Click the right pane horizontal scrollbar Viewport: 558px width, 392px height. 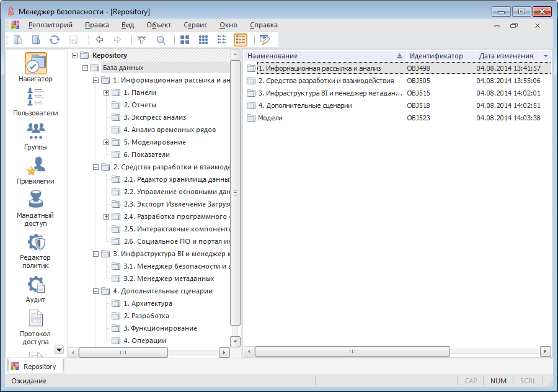click(352, 351)
